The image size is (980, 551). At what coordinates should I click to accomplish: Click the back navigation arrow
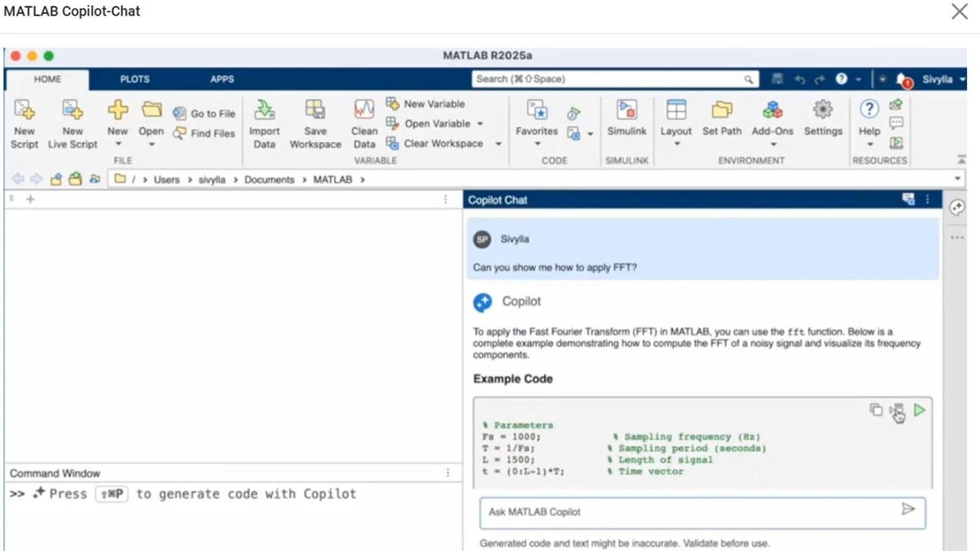[x=17, y=179]
